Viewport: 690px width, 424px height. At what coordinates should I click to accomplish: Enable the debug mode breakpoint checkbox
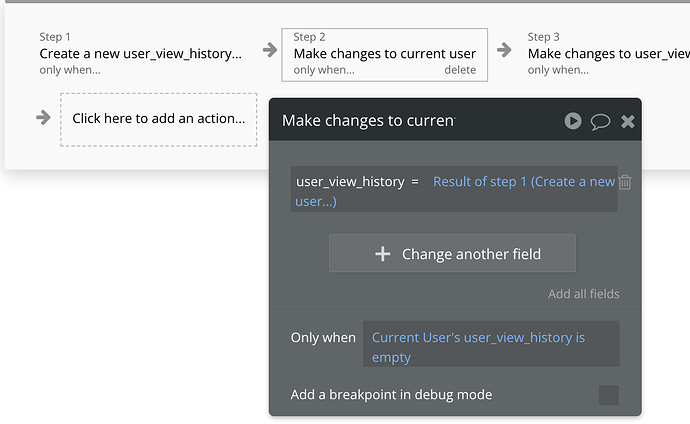point(608,395)
